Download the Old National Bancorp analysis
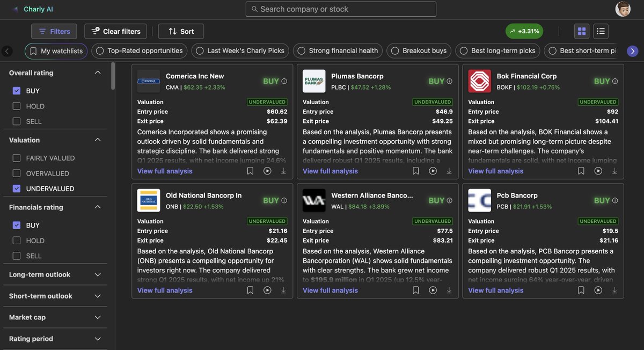 click(283, 290)
